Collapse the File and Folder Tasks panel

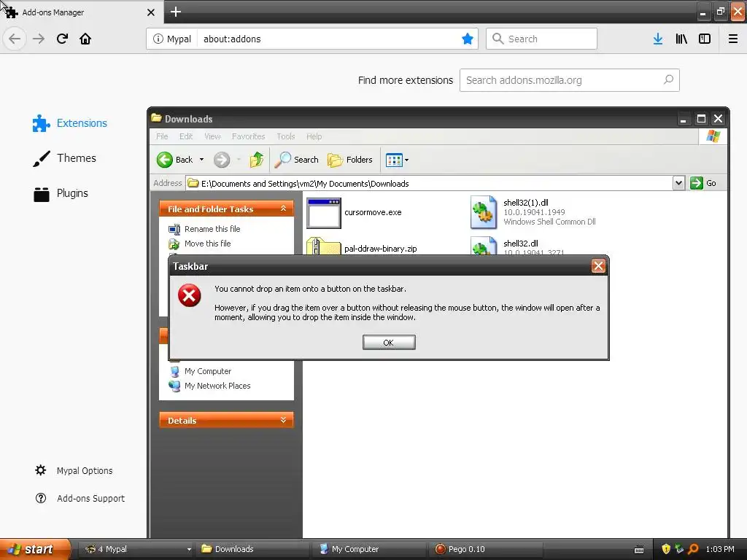[283, 209]
